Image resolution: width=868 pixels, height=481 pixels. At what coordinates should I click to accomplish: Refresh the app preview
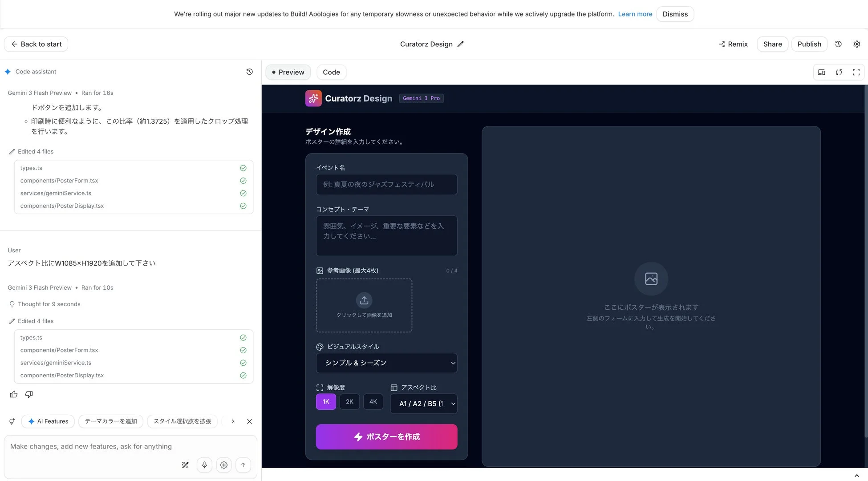pos(839,72)
